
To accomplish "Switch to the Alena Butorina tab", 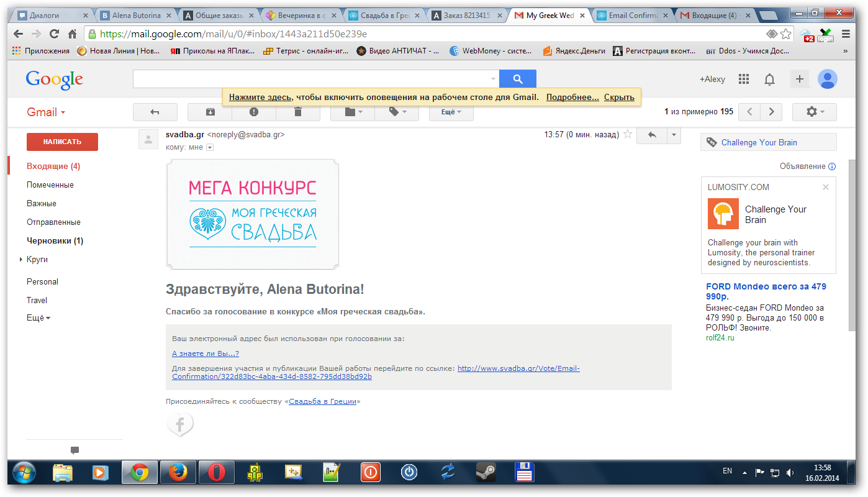I will (137, 16).
